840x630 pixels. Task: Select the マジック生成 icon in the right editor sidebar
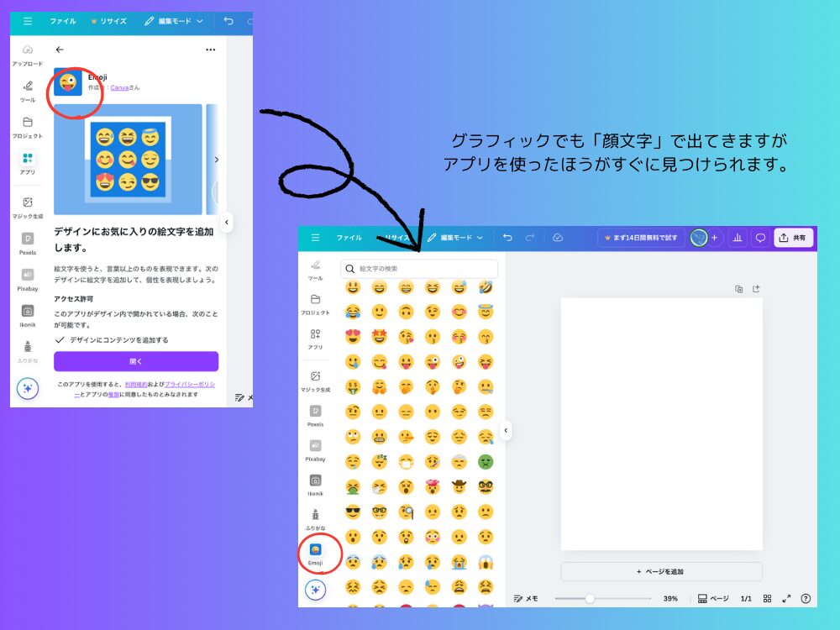[x=315, y=381]
